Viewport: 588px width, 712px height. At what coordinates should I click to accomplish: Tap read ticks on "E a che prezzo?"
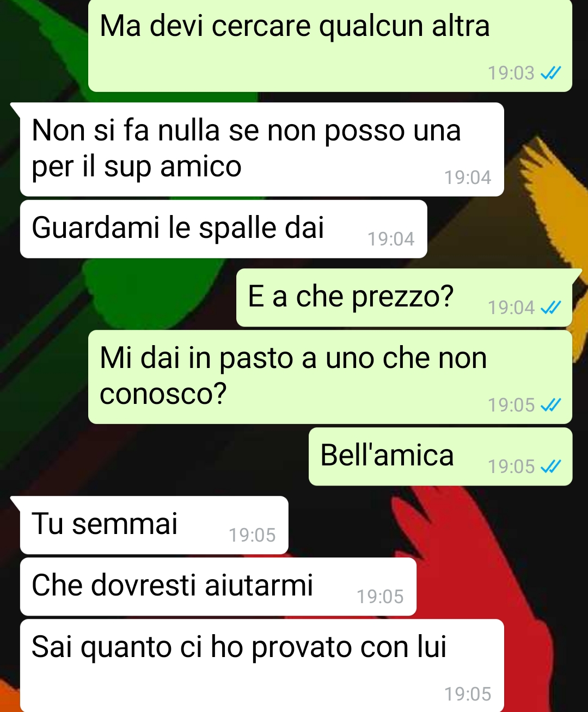(550, 308)
